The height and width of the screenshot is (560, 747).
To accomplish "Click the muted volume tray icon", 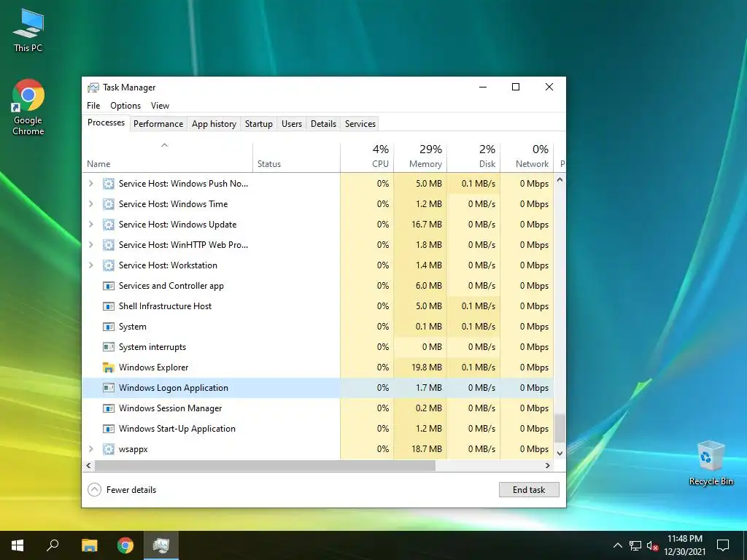I will [x=652, y=545].
